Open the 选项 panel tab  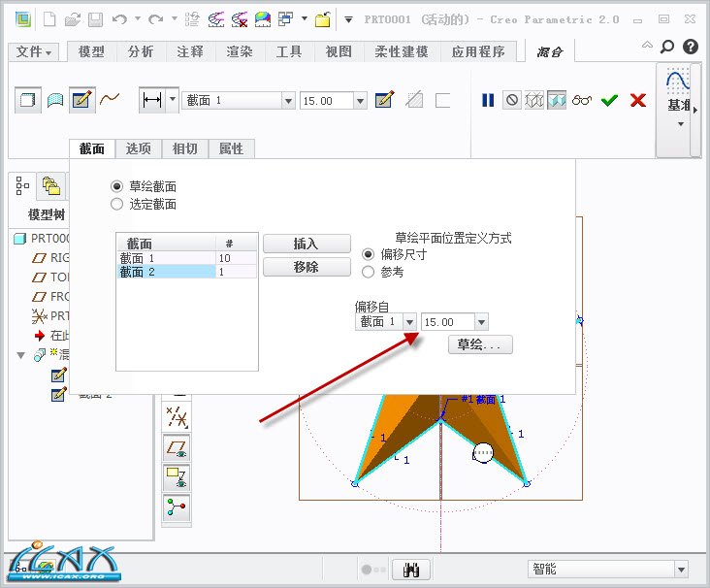click(138, 148)
